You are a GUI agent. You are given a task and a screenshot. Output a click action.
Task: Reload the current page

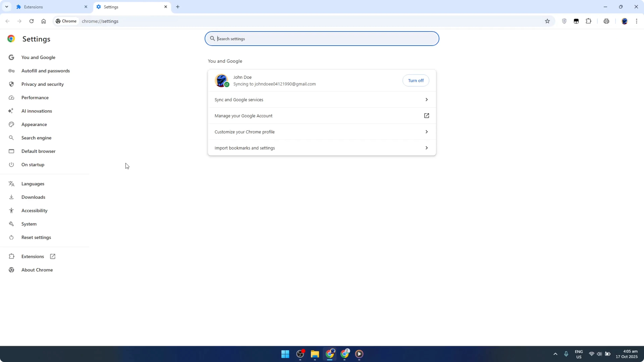(31, 21)
